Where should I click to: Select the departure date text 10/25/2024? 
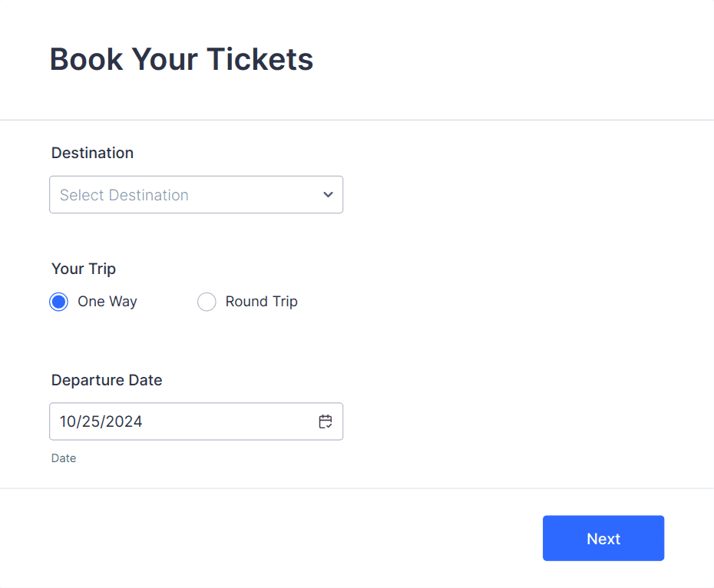point(101,421)
